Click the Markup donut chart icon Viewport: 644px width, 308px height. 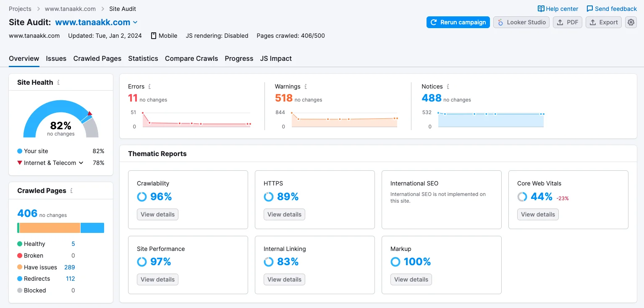click(395, 262)
